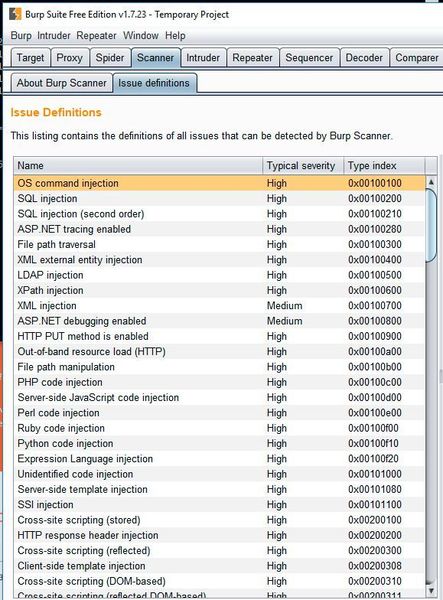Image resolution: width=443 pixels, height=600 pixels.
Task: Open the Repeater menu in menu bar
Action: point(96,36)
